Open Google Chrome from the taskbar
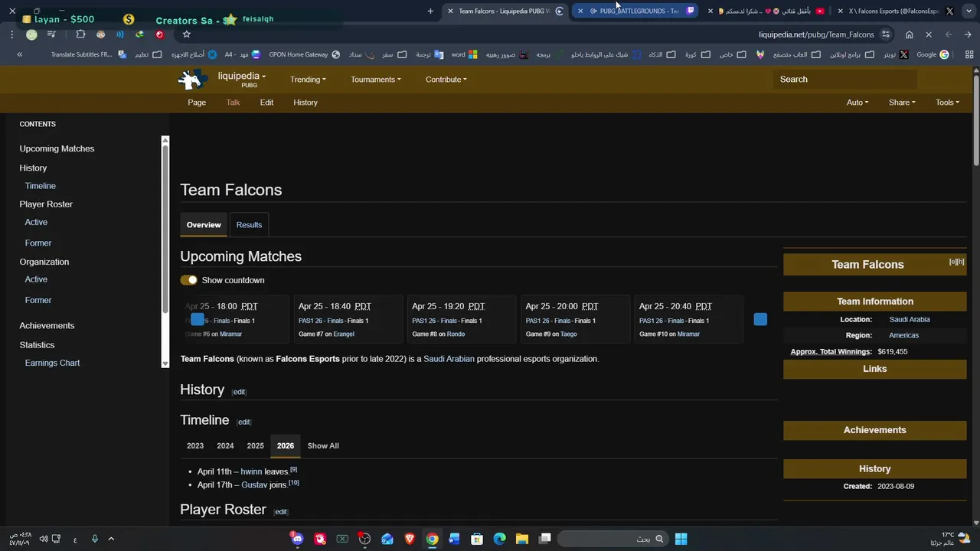The width and height of the screenshot is (980, 551). coord(432,539)
